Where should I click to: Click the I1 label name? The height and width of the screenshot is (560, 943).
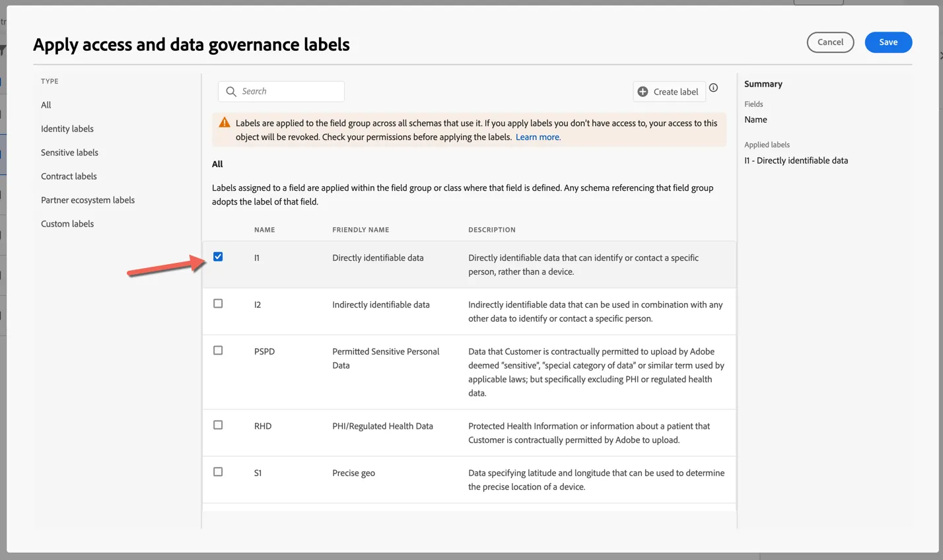coord(257,258)
